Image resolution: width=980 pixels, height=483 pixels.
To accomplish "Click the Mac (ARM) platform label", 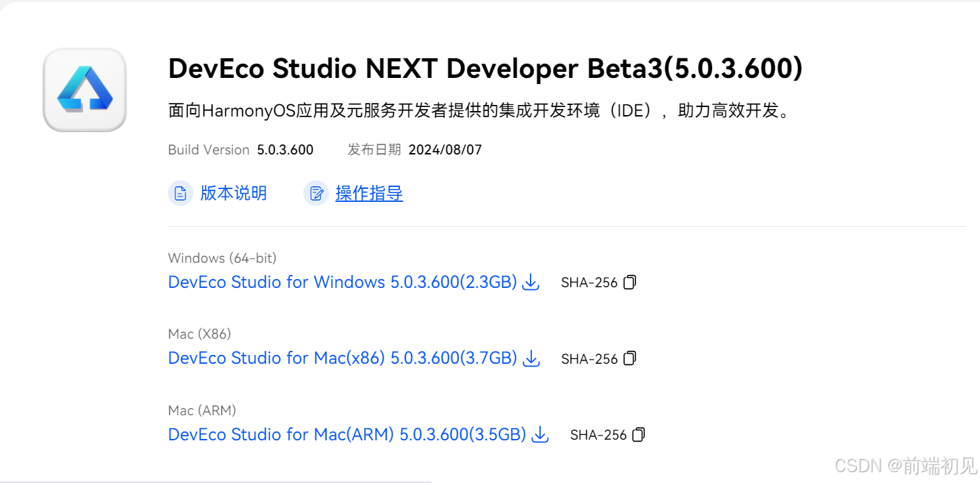I will click(x=202, y=411).
